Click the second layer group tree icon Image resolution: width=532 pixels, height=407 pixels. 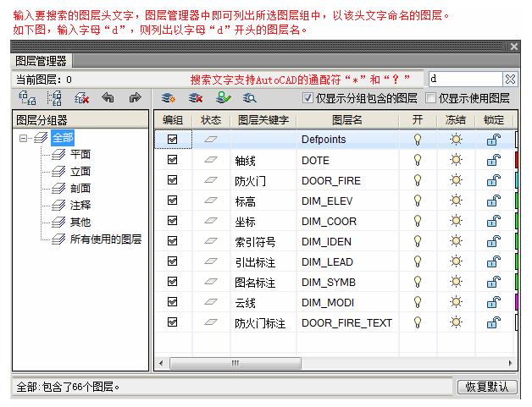pos(54,98)
